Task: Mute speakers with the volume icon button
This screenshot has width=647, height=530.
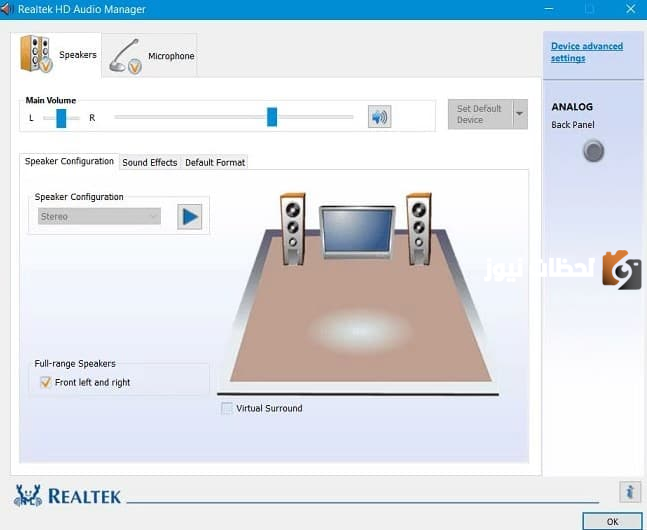Action: (379, 117)
